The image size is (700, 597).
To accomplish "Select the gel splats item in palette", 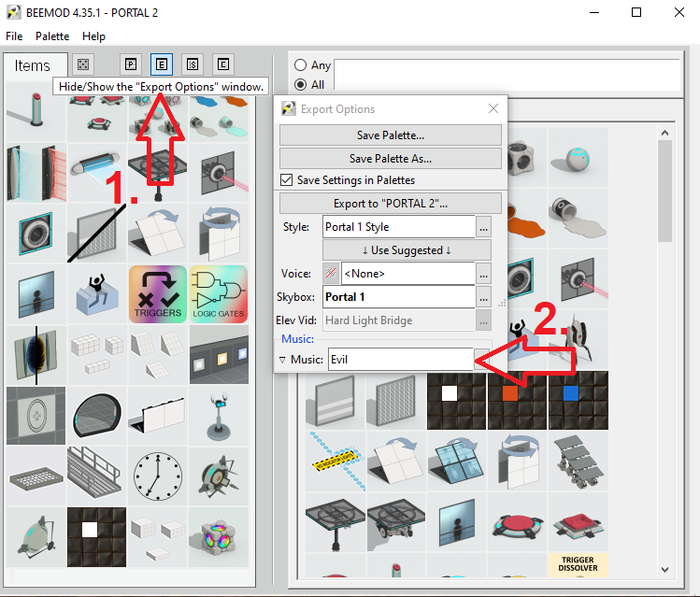I will click(219, 117).
